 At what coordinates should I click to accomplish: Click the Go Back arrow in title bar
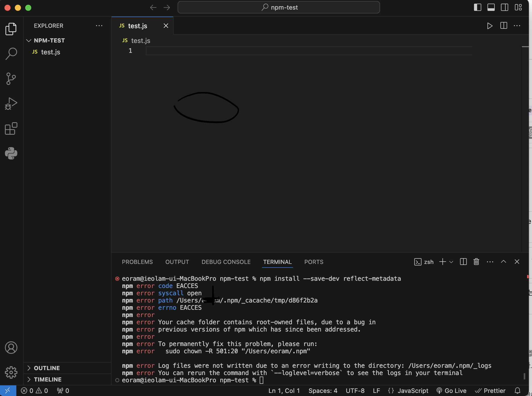[153, 8]
